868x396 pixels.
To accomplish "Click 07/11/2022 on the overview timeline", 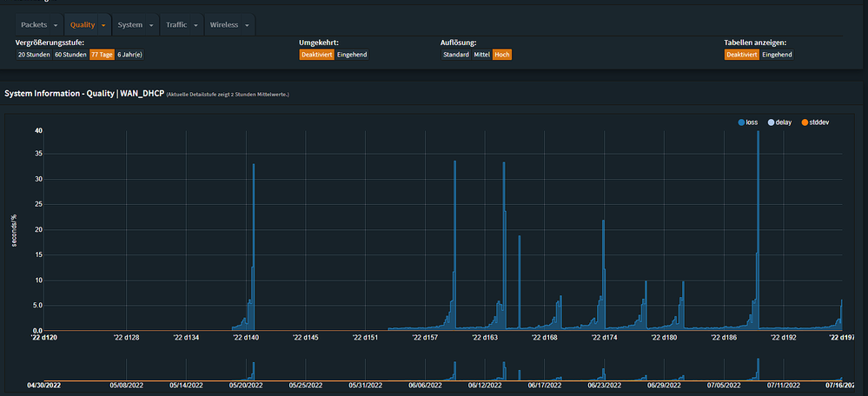I will tap(784, 385).
